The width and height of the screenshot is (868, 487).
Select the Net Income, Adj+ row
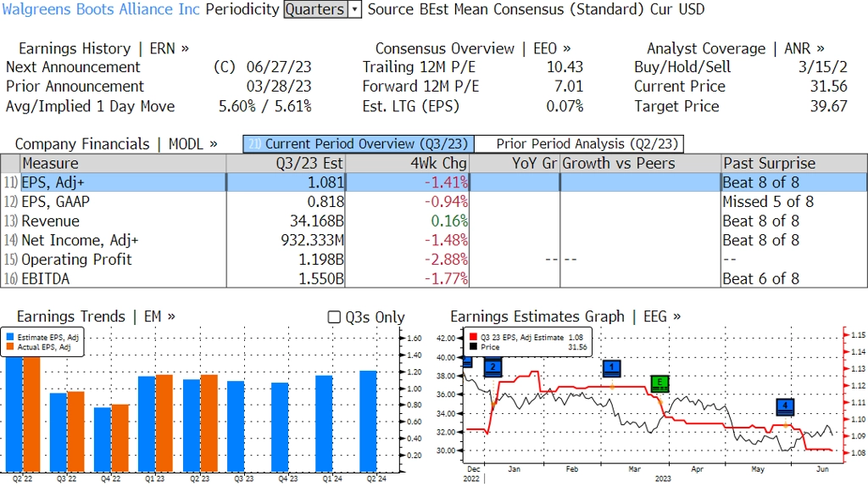tap(434, 240)
